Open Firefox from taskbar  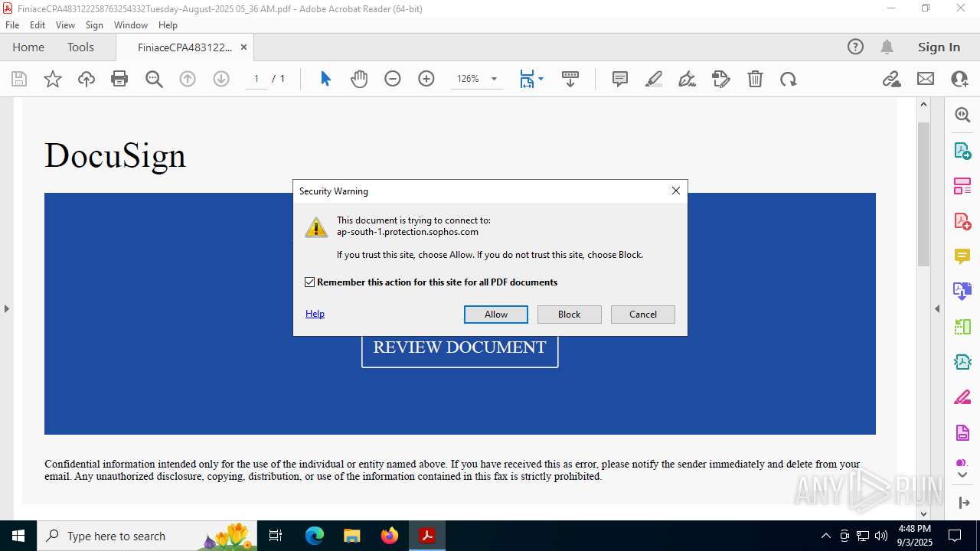coord(390,536)
